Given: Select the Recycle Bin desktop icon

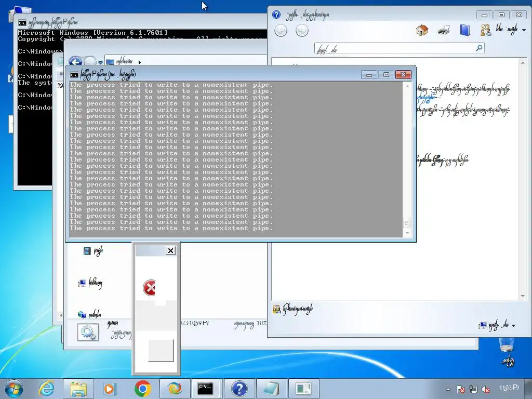Looking at the screenshot, I should [x=508, y=352].
